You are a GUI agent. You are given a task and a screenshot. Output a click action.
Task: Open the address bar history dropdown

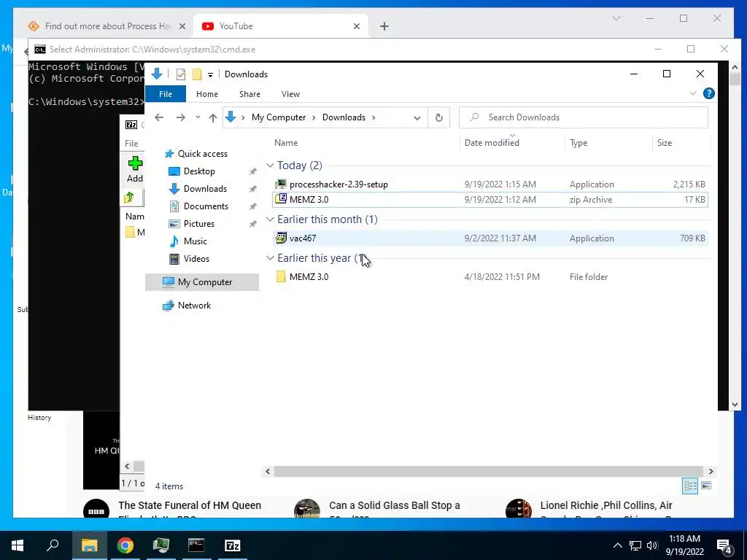coord(417,117)
